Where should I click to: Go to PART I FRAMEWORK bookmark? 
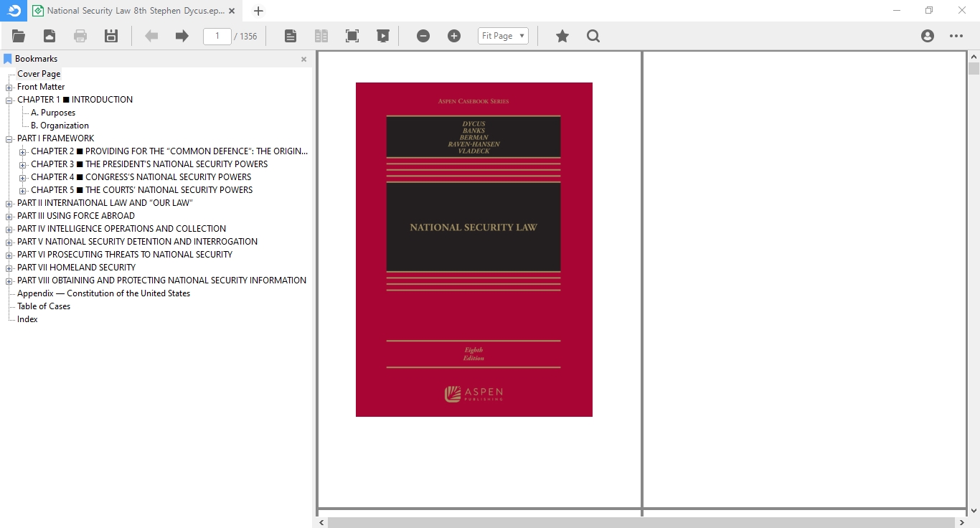(55, 138)
